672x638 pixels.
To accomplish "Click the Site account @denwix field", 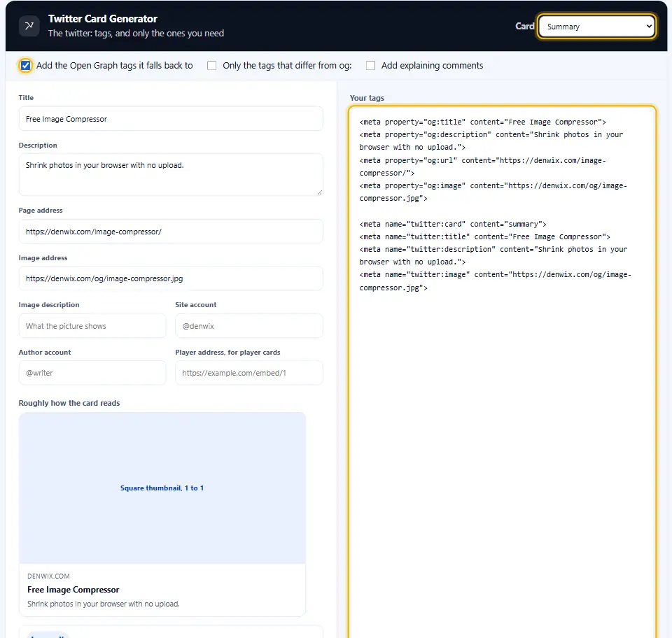I will pos(249,326).
